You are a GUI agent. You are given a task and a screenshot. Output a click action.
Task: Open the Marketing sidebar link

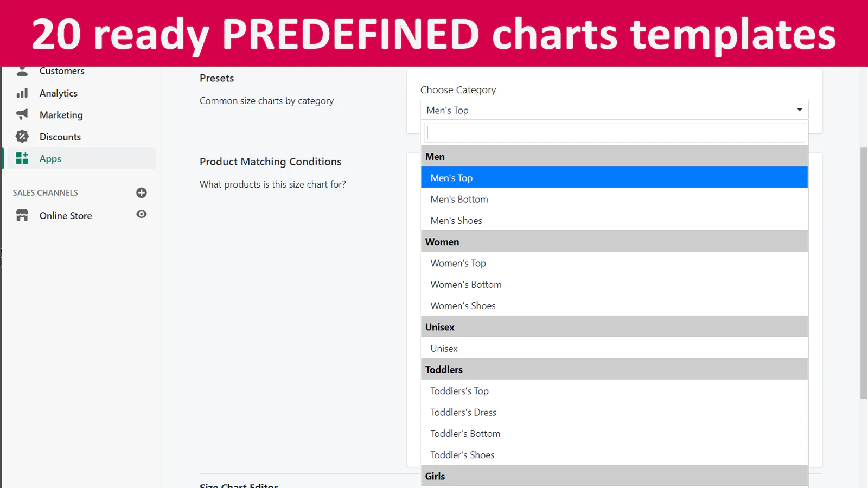(61, 115)
